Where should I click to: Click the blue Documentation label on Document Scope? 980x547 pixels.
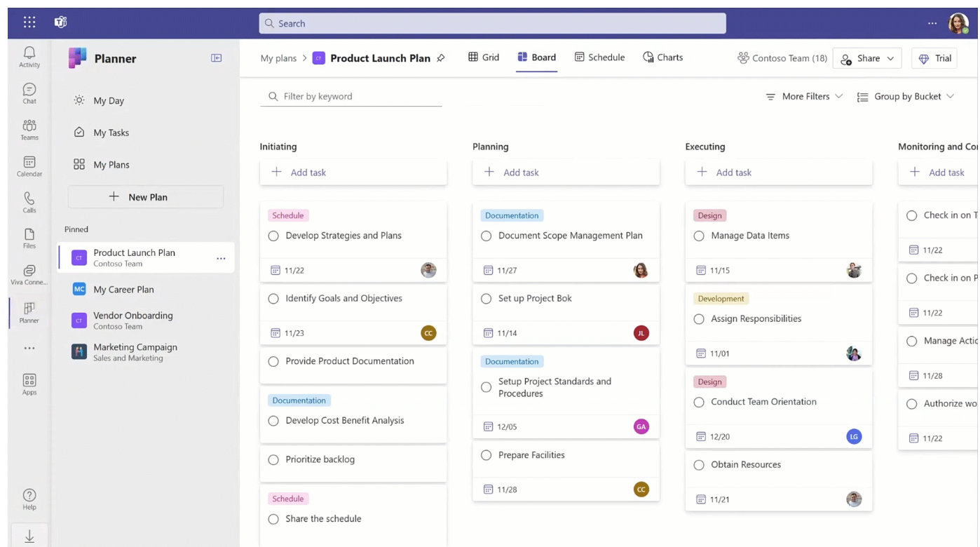[x=512, y=215]
